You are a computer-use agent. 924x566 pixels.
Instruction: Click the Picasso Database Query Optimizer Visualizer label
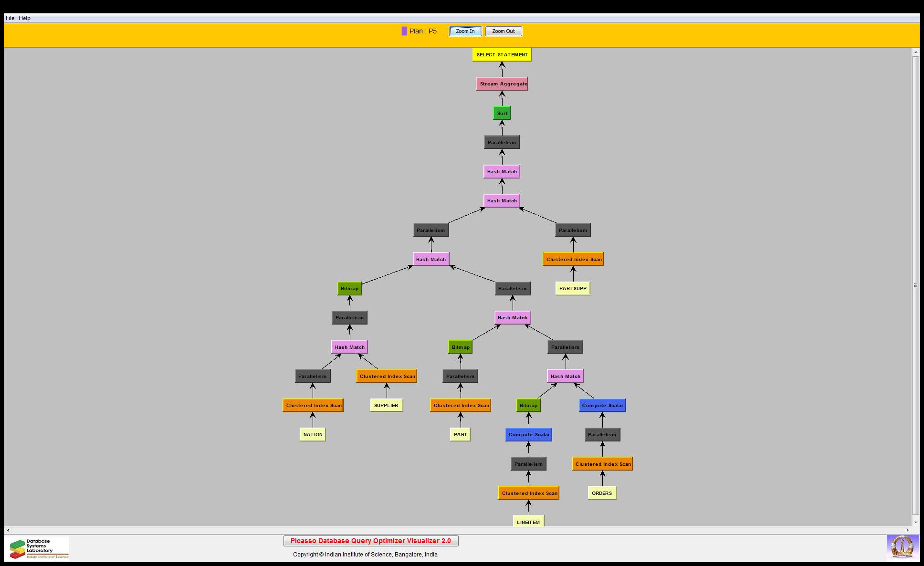pos(370,541)
